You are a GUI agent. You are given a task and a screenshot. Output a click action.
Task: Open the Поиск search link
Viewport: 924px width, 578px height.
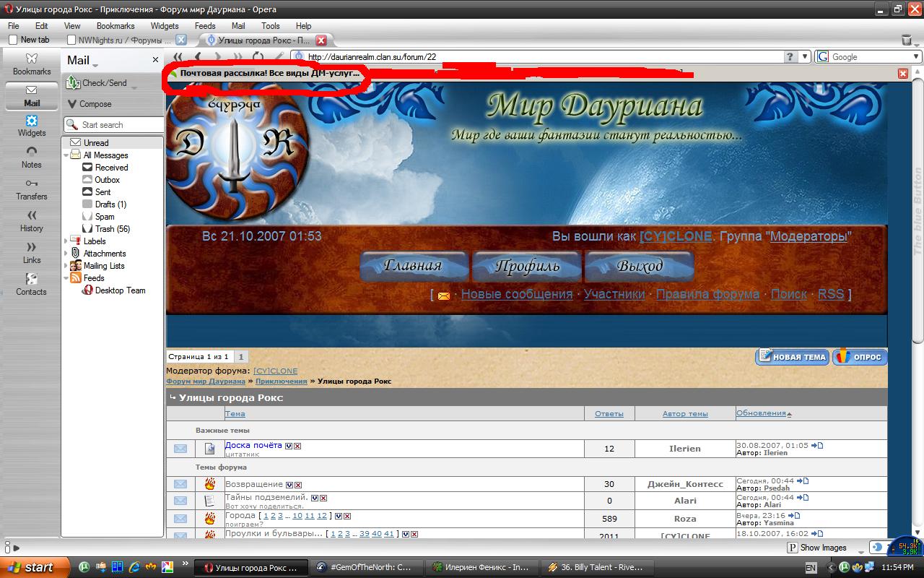click(789, 294)
